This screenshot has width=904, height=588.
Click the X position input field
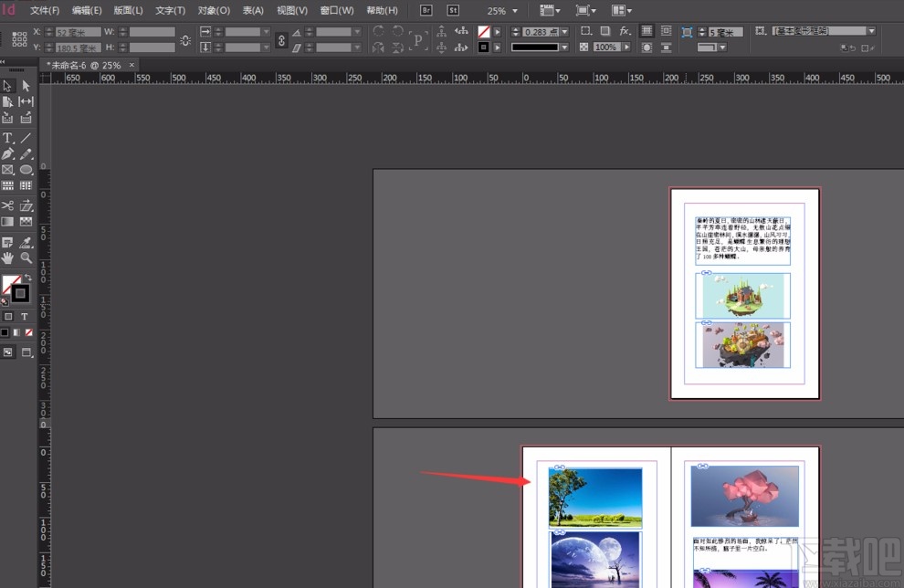(77, 32)
